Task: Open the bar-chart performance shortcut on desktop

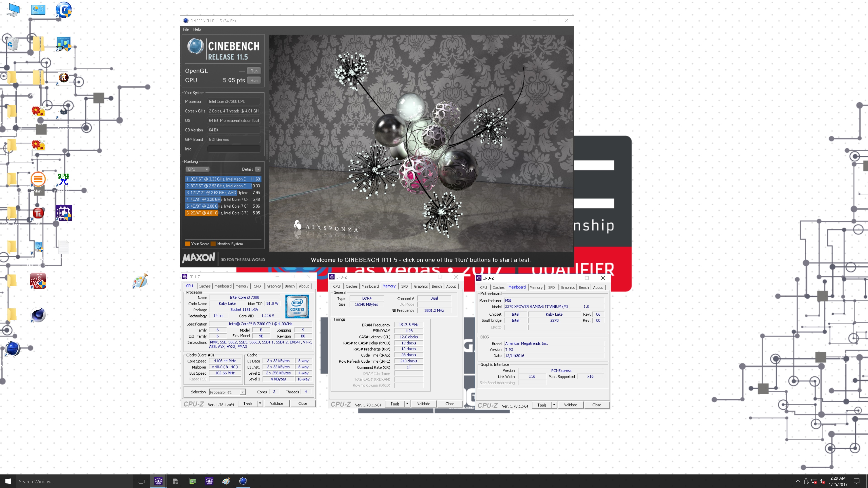Action: point(63,44)
